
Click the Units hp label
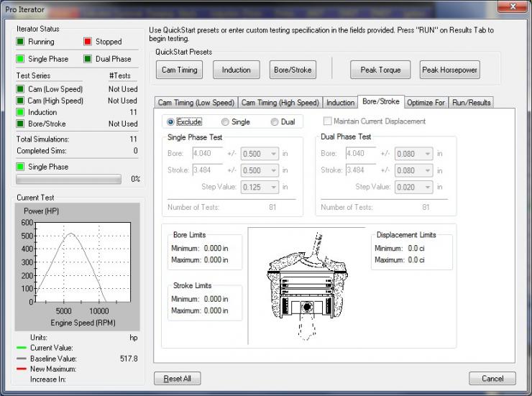134,338
